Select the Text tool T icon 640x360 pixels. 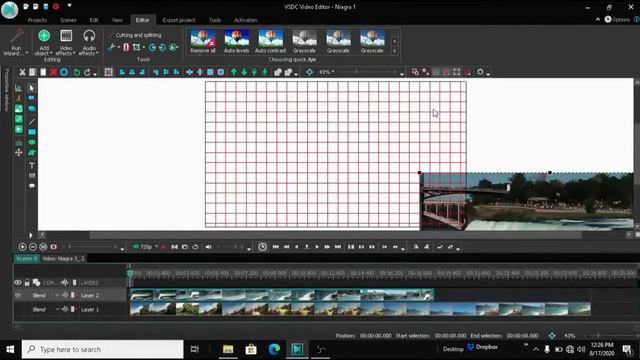point(31,165)
